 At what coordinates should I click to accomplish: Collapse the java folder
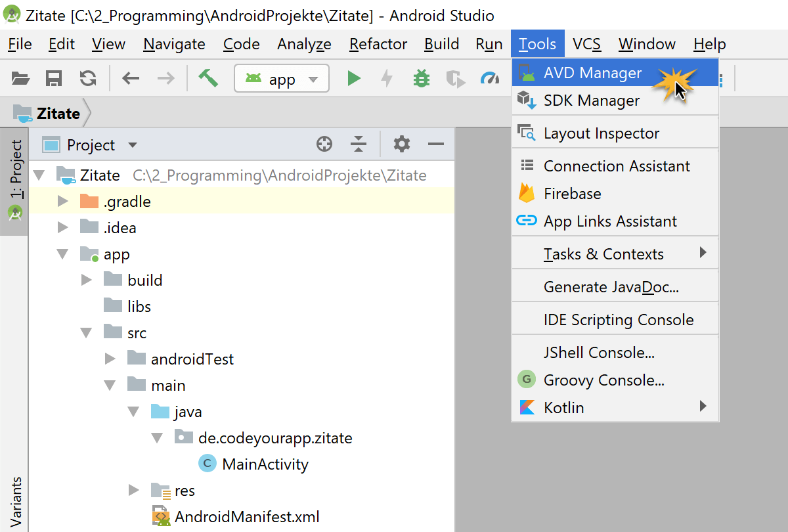[134, 412]
